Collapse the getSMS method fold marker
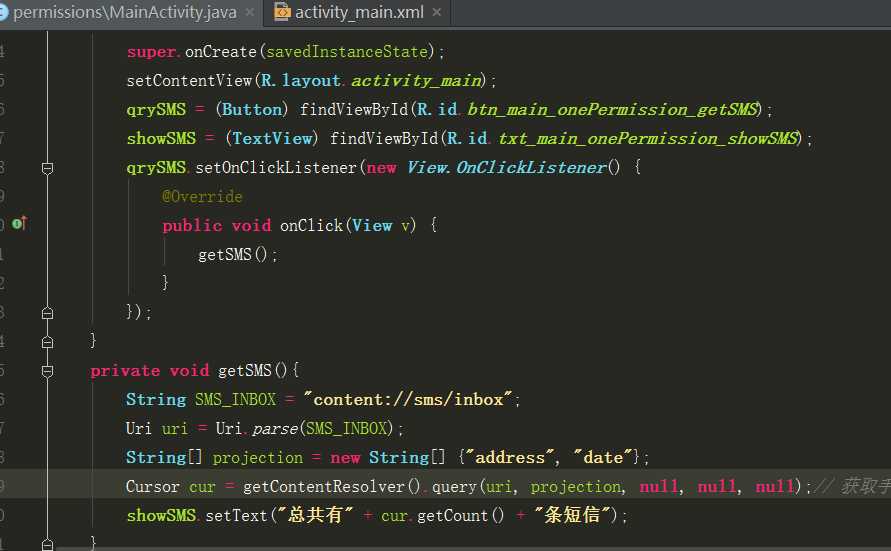 pyautogui.click(x=48, y=371)
